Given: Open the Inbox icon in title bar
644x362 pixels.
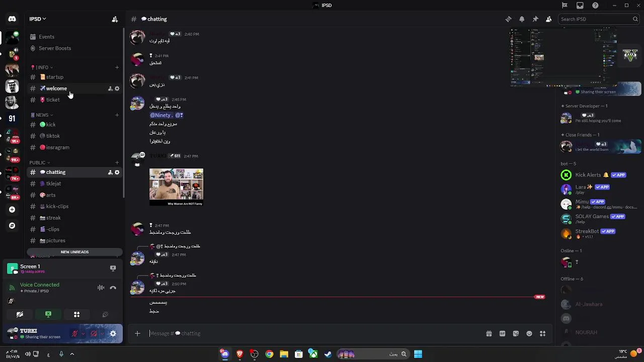Looking at the screenshot, I should click(580, 6).
